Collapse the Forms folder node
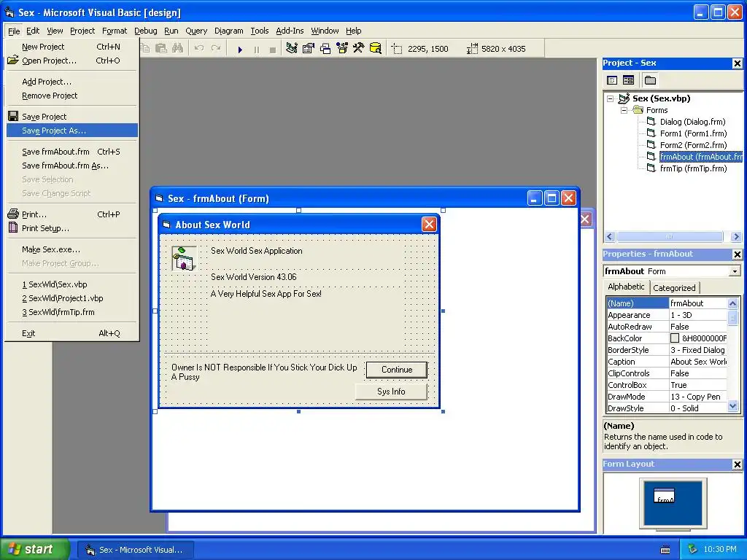The image size is (747, 560). click(x=624, y=110)
